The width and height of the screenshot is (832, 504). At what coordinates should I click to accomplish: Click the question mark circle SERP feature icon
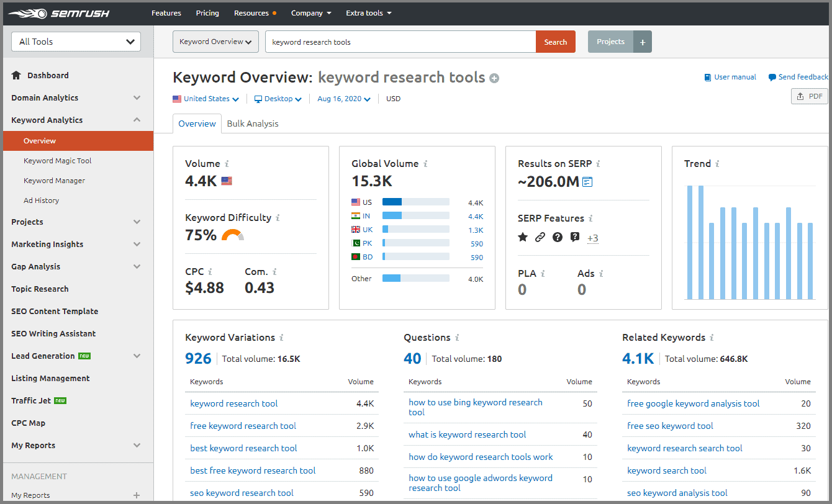coord(558,237)
